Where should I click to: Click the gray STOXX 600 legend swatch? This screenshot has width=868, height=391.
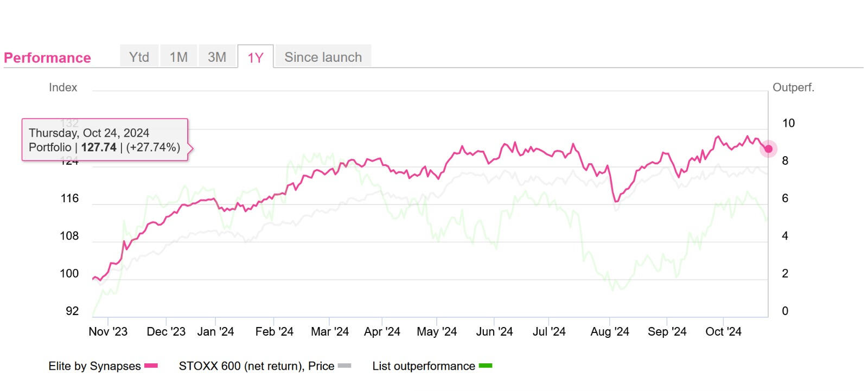(344, 366)
